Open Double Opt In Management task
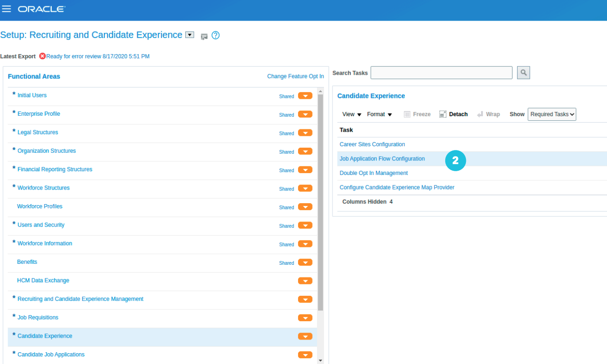This screenshot has width=607, height=364. pos(374,173)
